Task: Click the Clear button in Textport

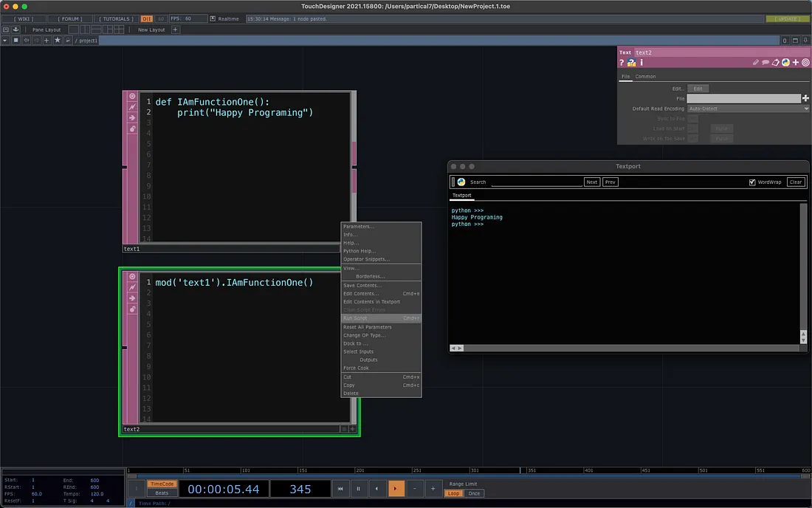Action: tap(795, 182)
